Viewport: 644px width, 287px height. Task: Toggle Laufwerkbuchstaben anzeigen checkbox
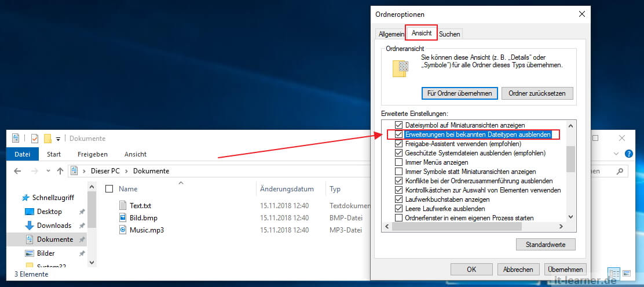coord(398,199)
